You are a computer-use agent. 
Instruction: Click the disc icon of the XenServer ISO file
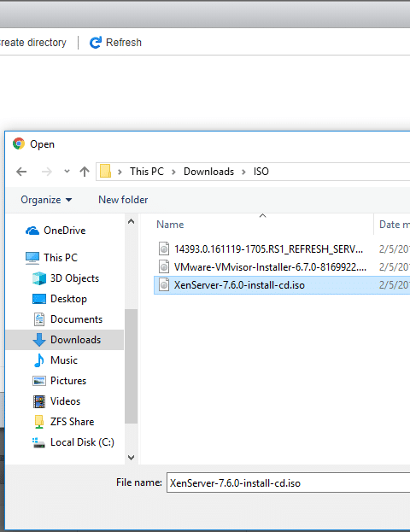point(164,284)
